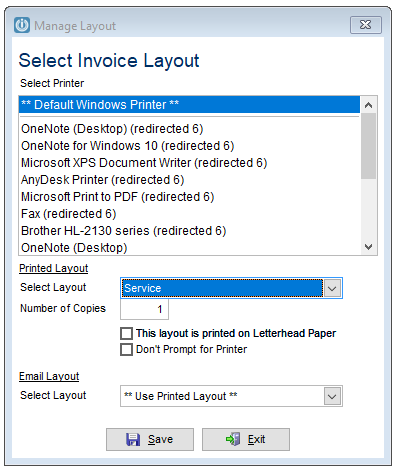Click the Select Invoice Layout heading
The image size is (396, 469).
click(x=109, y=61)
